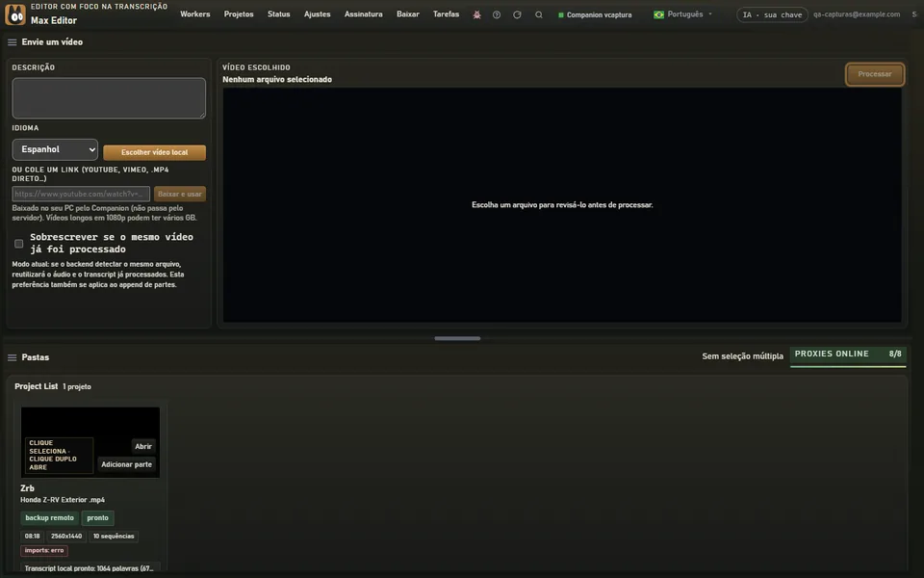Click the backup remoto tag
This screenshot has height=578, width=924.
pyautogui.click(x=49, y=518)
